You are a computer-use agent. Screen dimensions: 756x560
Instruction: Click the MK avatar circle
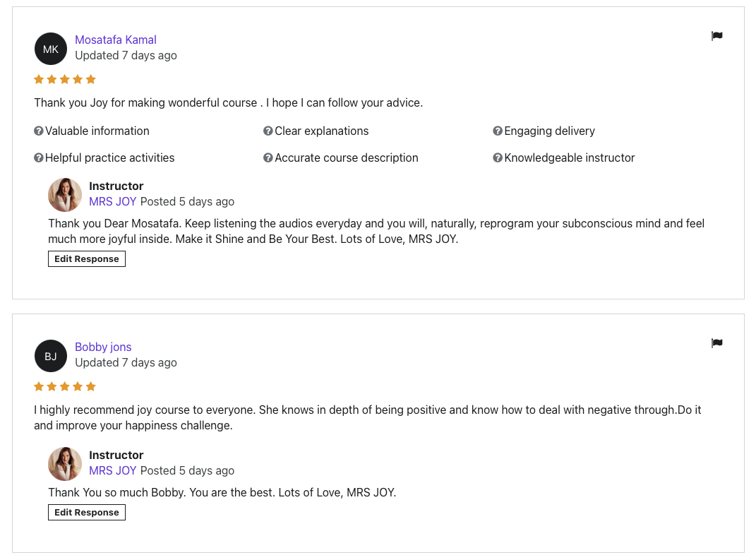click(51, 49)
